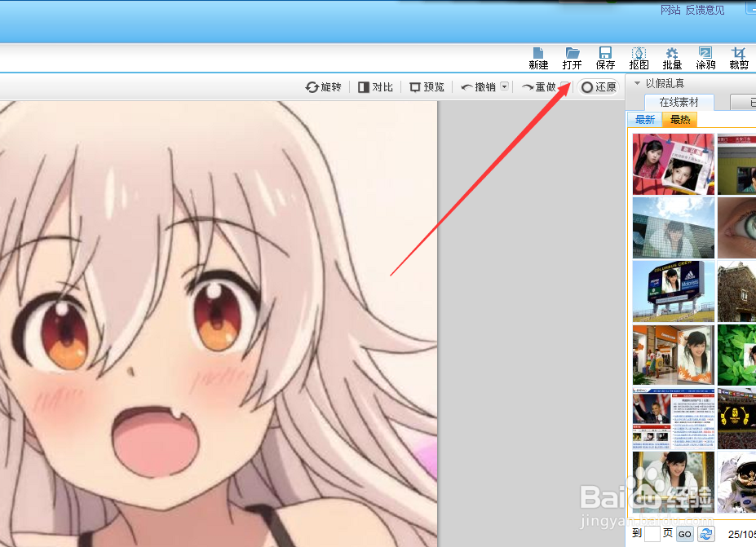This screenshot has width=756, height=547.
Task: Click the page number input field
Action: pyautogui.click(x=652, y=534)
